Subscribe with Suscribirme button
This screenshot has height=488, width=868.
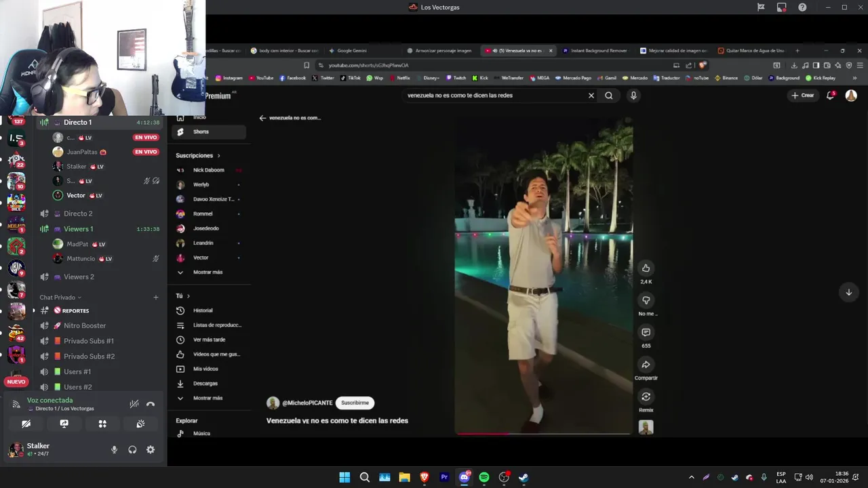pyautogui.click(x=355, y=403)
